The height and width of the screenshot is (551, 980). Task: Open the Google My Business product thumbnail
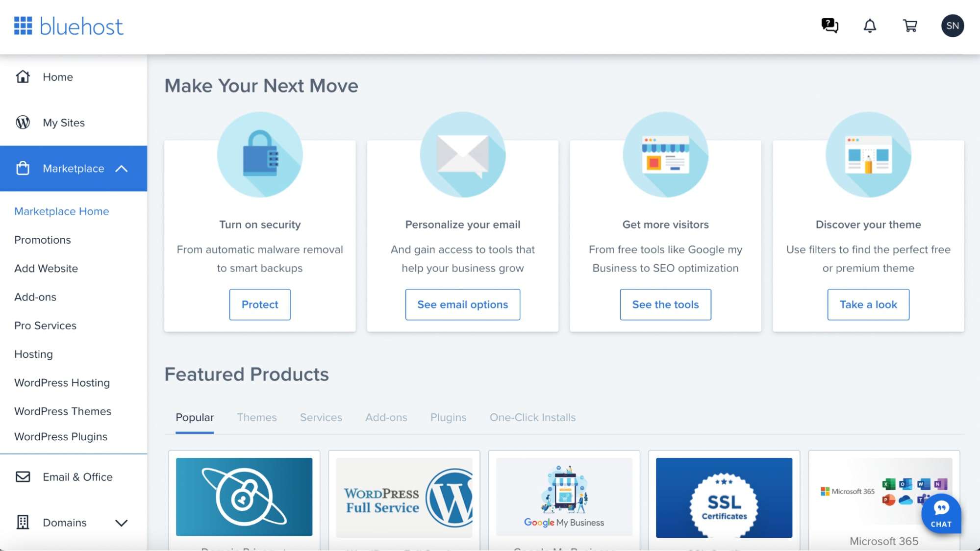point(564,497)
